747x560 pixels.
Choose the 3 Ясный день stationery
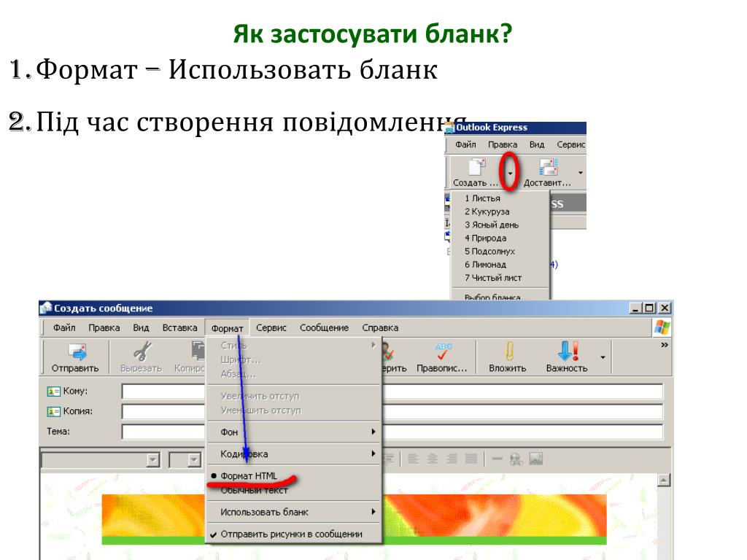tap(492, 225)
